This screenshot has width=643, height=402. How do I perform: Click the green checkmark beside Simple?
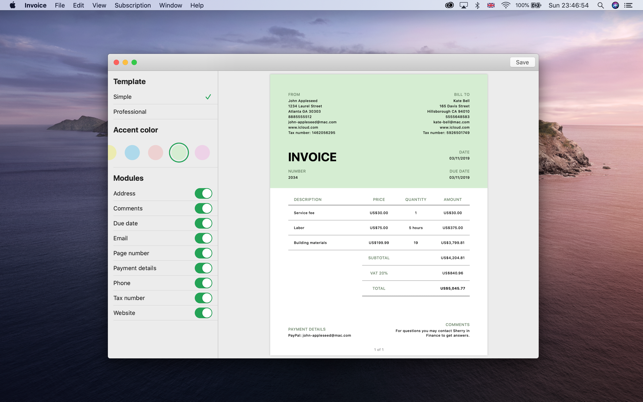pos(208,97)
